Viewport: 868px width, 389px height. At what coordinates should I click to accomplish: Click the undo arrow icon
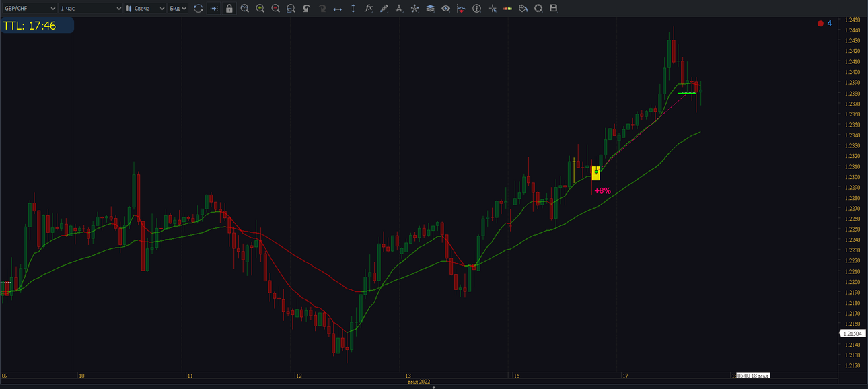(x=307, y=9)
